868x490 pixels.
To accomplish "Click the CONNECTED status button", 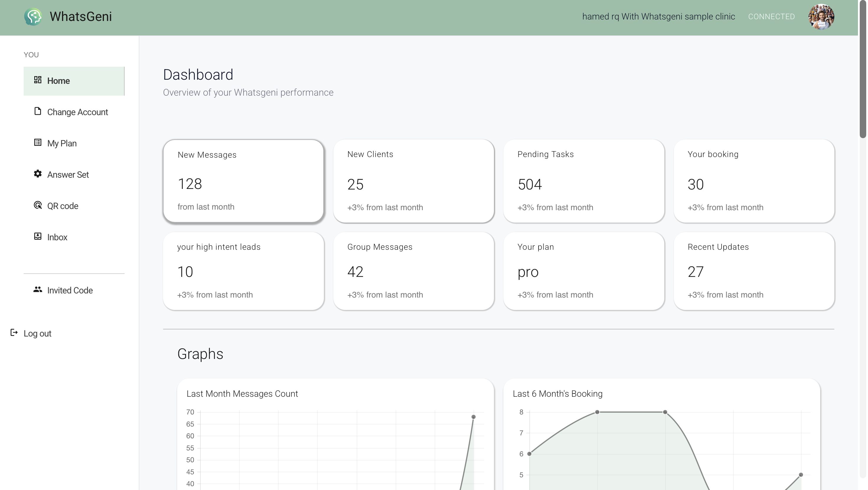I will click(771, 17).
